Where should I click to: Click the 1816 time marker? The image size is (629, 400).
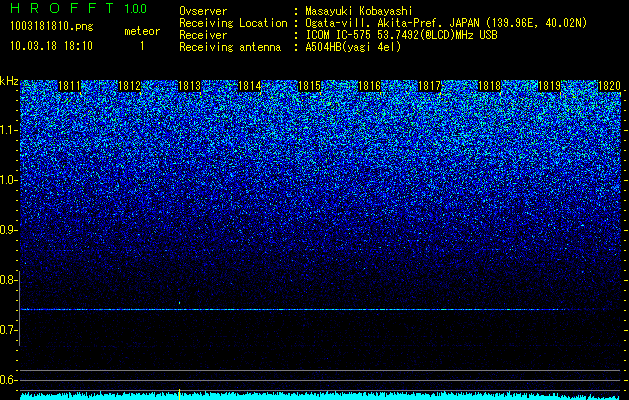click(x=369, y=86)
